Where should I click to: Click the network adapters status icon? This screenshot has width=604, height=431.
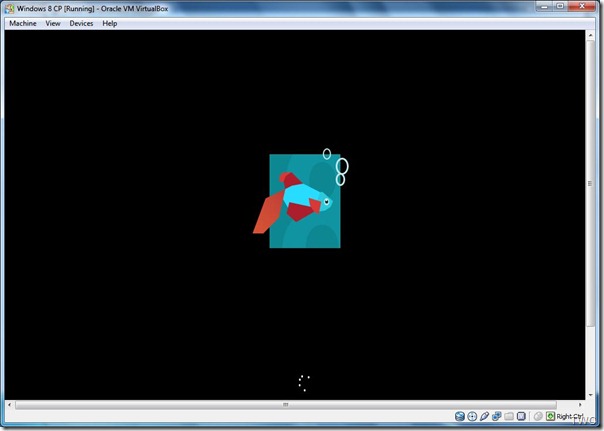tap(497, 416)
